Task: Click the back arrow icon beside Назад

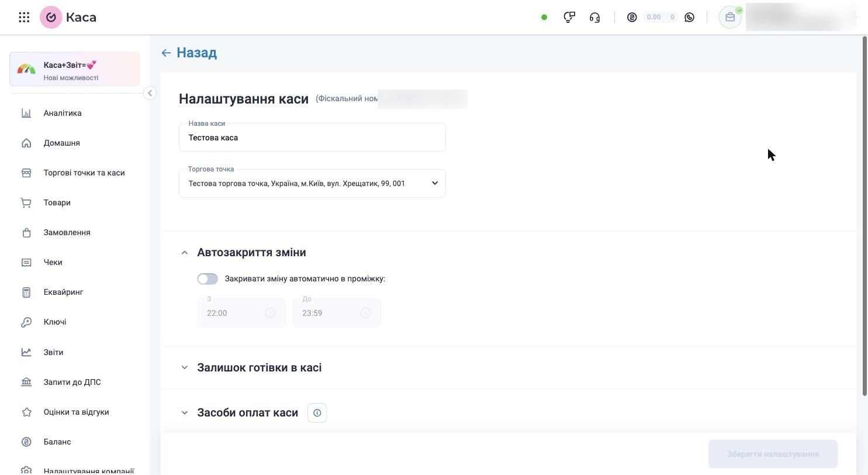Action: click(x=166, y=53)
